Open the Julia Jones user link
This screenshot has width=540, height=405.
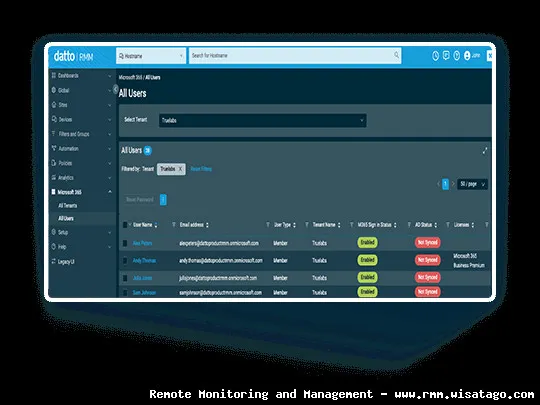pos(142,278)
